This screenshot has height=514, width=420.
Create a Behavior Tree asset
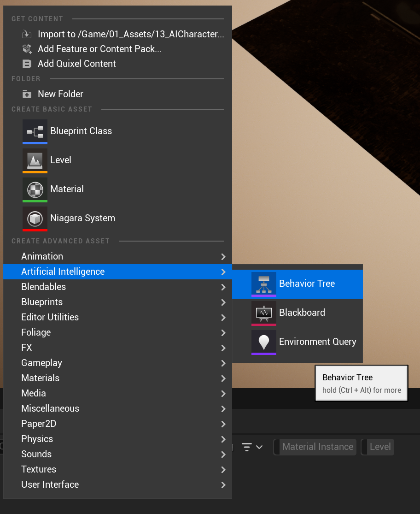click(x=297, y=284)
